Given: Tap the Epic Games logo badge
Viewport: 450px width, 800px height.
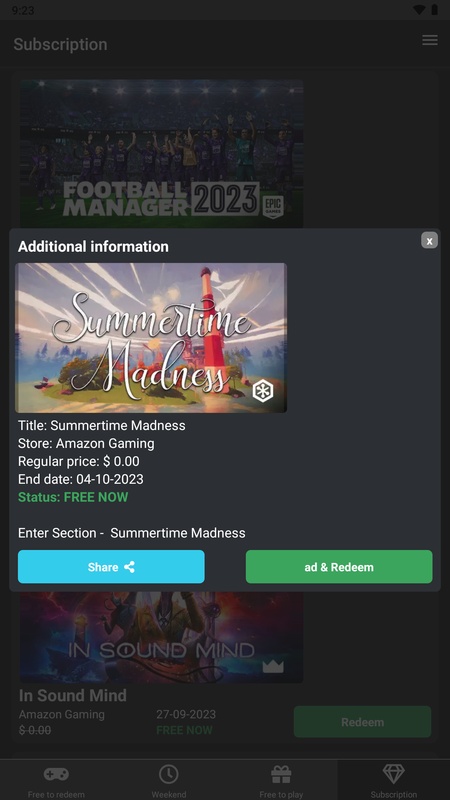Looking at the screenshot, I should point(273,206).
